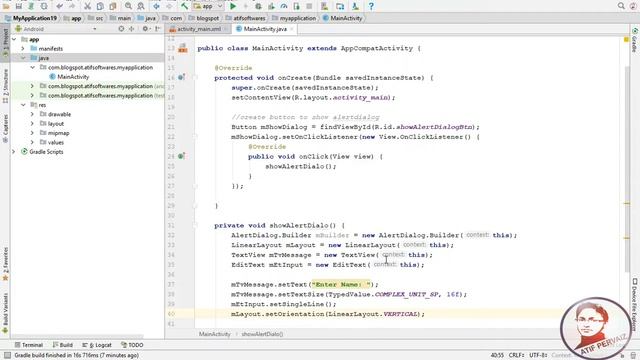Click the Redo arrow icon

point(72,6)
